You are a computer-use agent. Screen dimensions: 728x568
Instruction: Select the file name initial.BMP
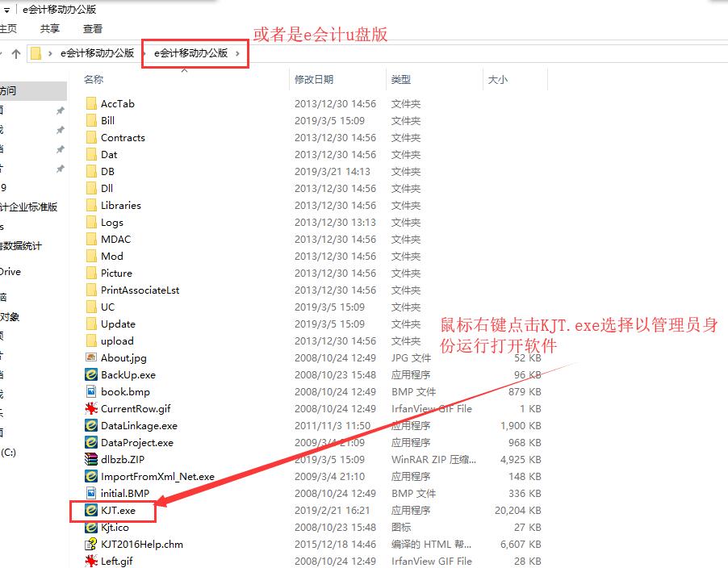pyautogui.click(x=125, y=493)
